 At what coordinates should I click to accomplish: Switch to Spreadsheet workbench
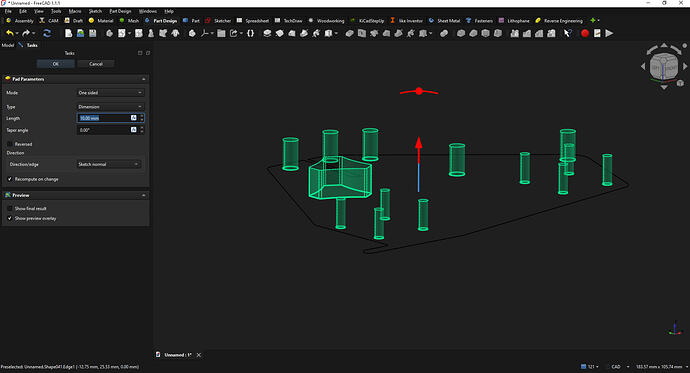click(x=253, y=21)
